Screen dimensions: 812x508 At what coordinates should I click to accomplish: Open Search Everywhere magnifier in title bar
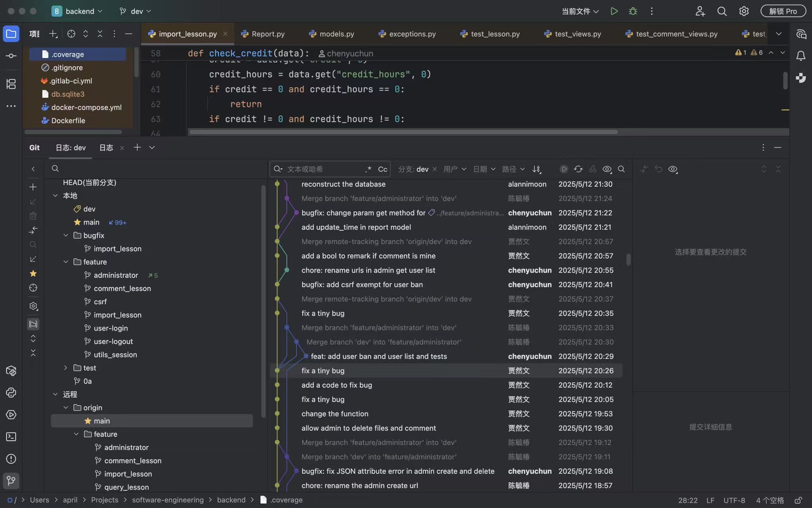pos(722,11)
